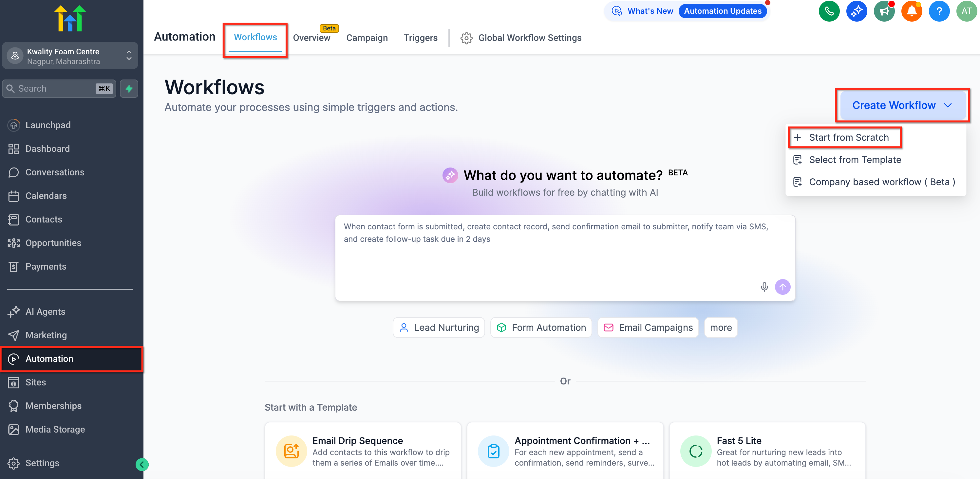Expand the 'more' suggestion chip
Viewport: 980px width, 479px height.
[721, 327]
